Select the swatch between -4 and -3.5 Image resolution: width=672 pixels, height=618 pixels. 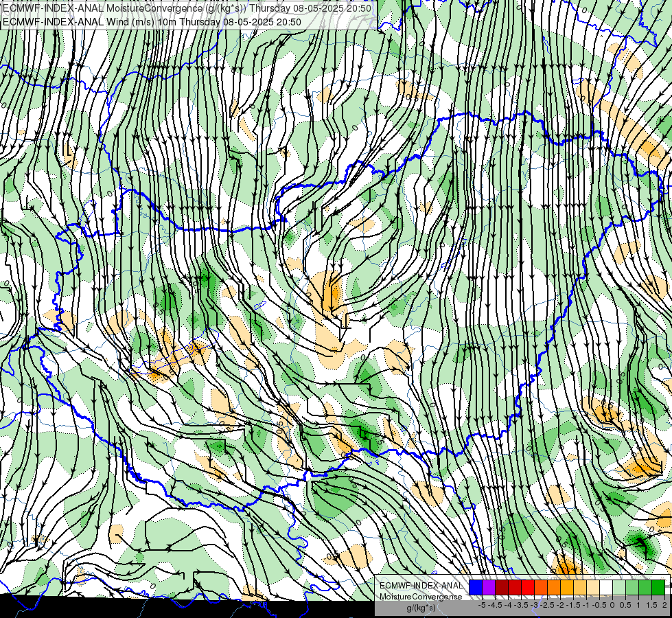click(x=515, y=588)
